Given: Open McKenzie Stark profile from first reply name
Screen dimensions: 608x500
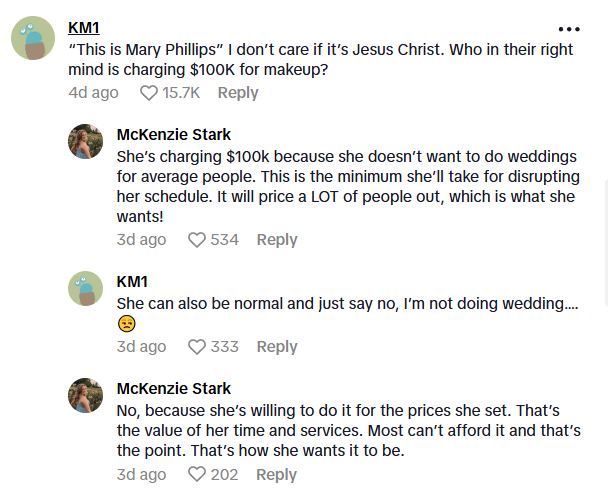Looking at the screenshot, I should coord(173,135).
